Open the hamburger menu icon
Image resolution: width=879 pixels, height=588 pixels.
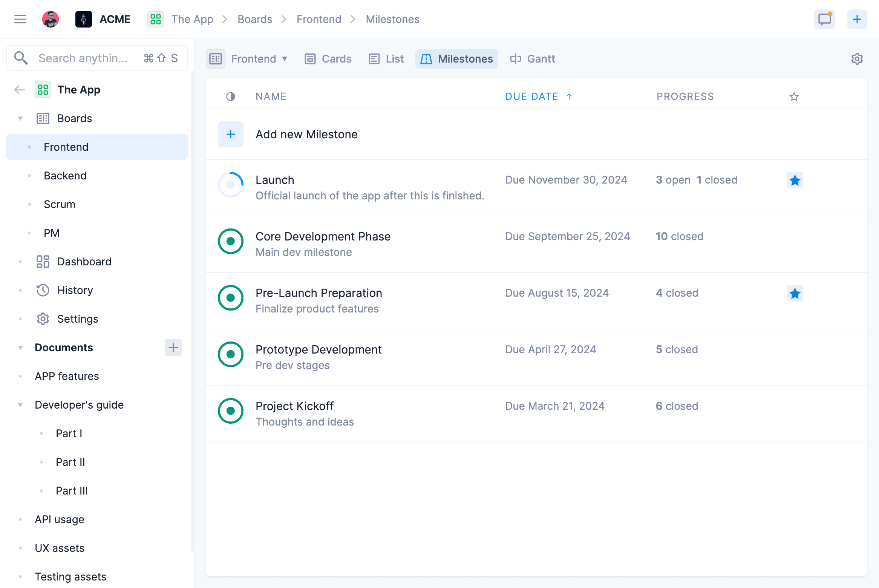point(20,19)
